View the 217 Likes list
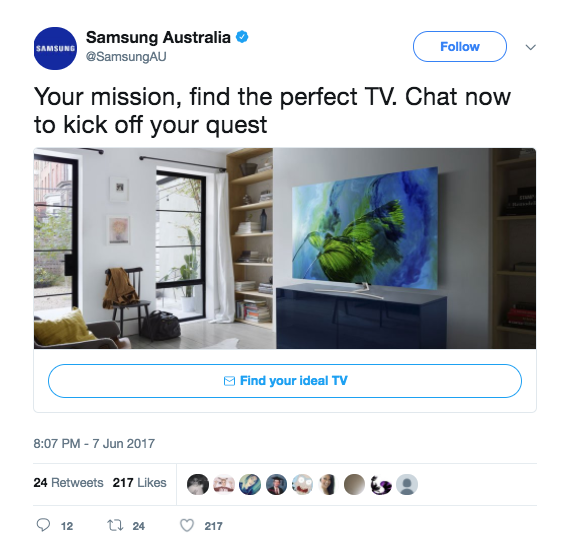Image resolution: width=571 pixels, height=551 pixels. click(x=139, y=483)
